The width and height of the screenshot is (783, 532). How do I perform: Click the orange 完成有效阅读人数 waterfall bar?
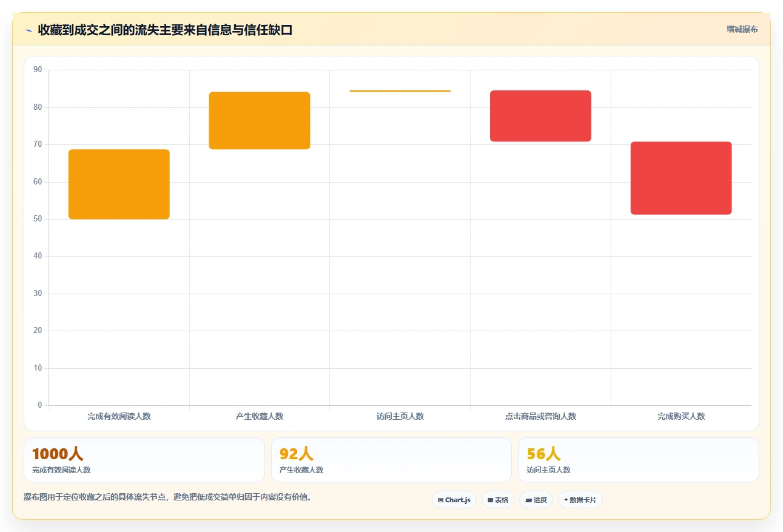(x=119, y=184)
